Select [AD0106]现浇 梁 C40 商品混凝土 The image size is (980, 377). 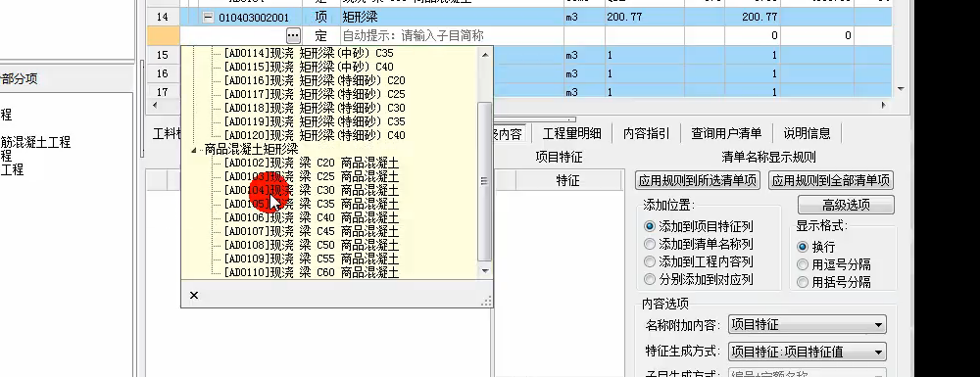312,217
